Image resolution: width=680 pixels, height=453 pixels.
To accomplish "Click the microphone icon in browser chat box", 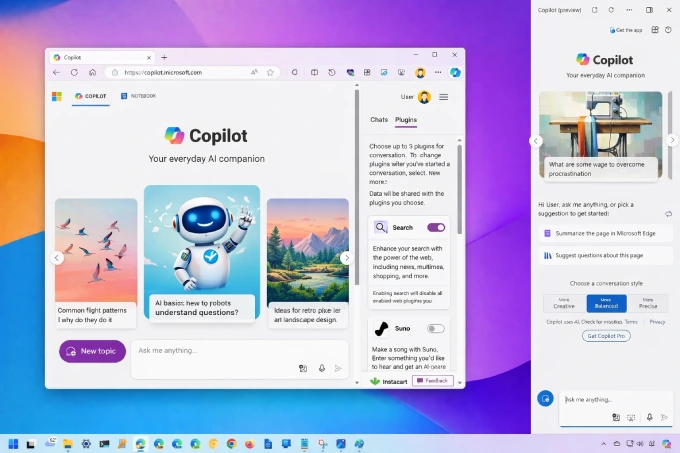I will (x=322, y=368).
